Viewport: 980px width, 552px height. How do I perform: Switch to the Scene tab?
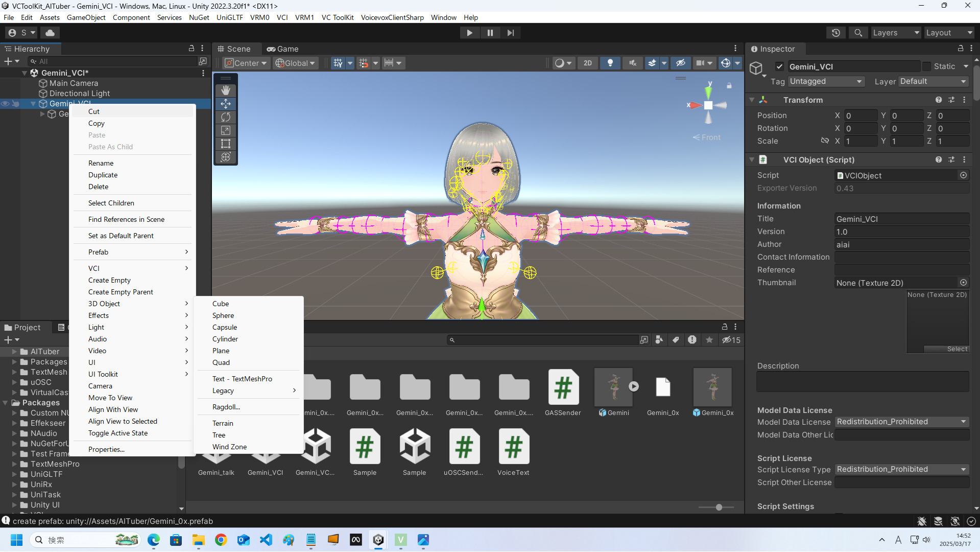[234, 49]
